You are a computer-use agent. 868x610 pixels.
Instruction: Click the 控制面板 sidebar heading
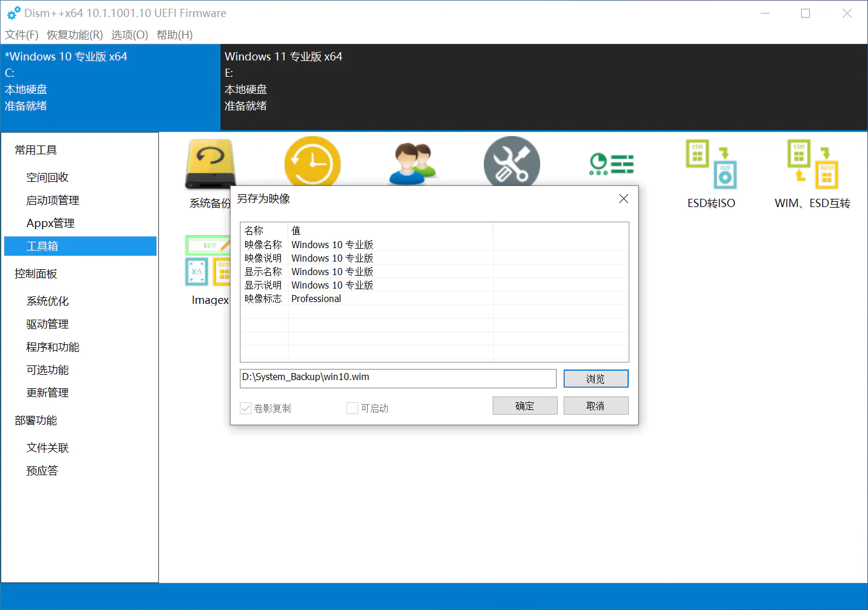click(36, 274)
